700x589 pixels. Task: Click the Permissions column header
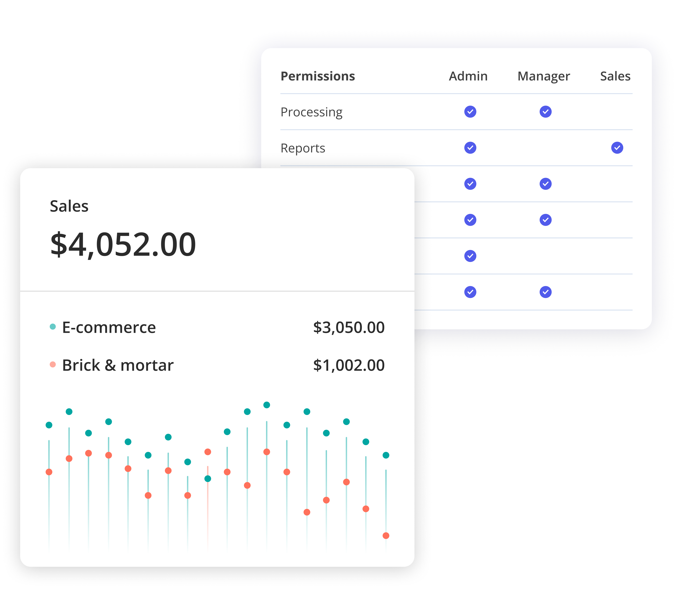tap(318, 76)
